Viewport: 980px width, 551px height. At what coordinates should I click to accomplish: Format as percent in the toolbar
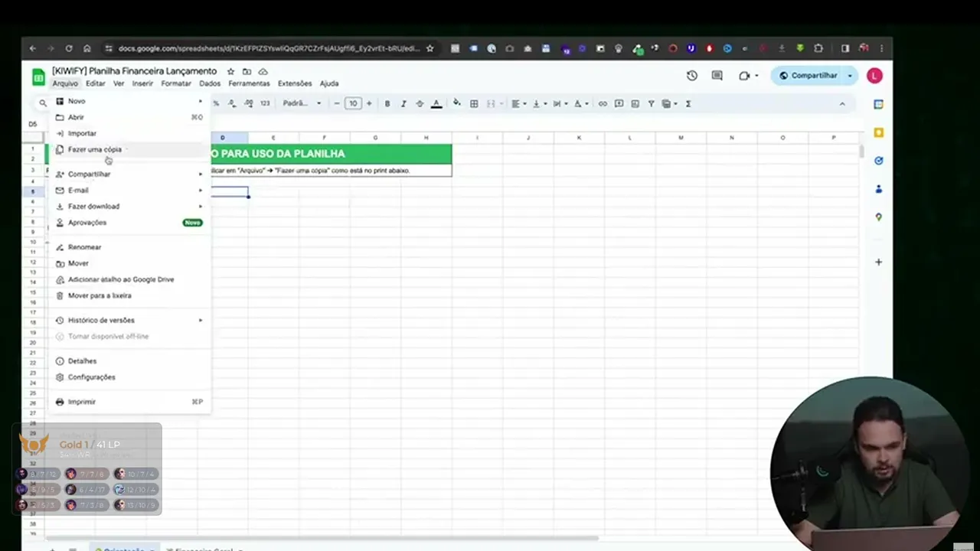pos(216,103)
